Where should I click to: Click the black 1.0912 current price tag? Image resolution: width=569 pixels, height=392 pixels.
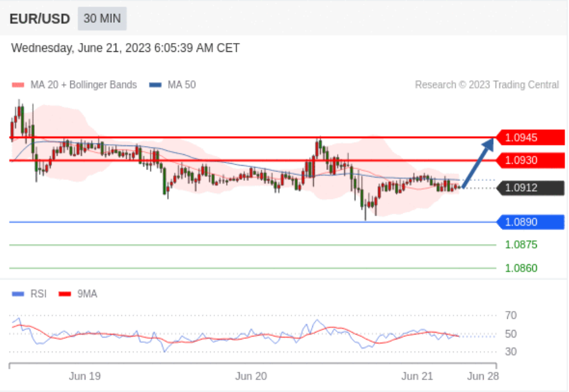(x=530, y=188)
